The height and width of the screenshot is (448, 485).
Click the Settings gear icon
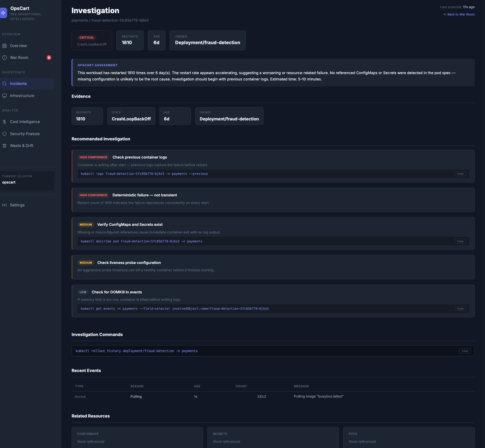(x=4, y=205)
